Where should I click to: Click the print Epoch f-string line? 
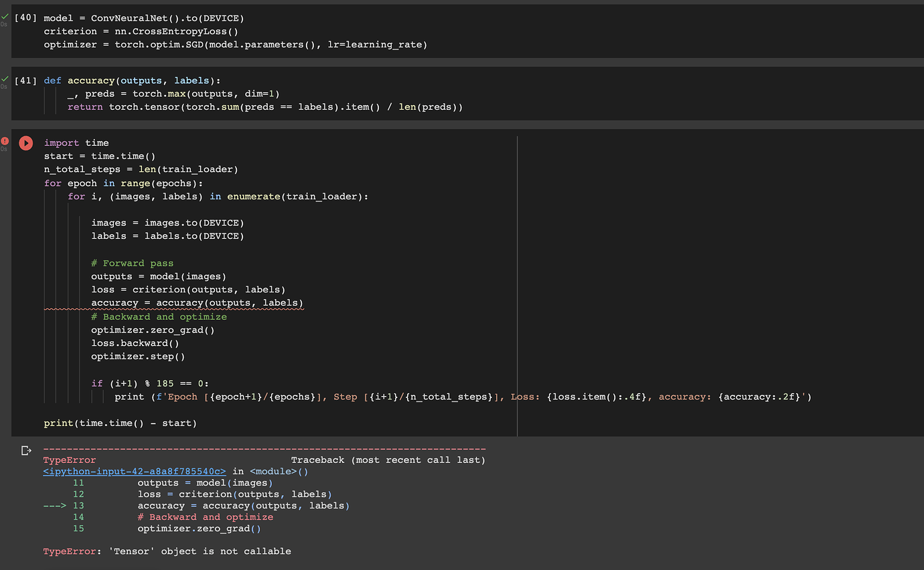click(462, 397)
